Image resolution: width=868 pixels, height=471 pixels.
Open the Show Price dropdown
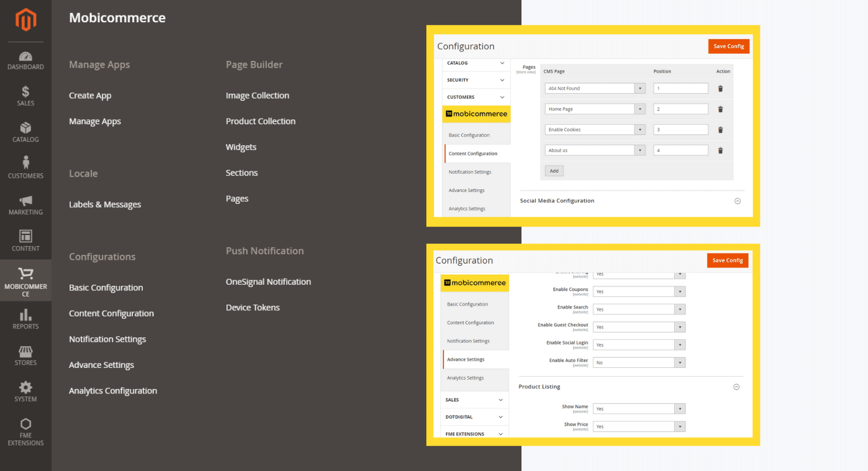pyautogui.click(x=639, y=427)
